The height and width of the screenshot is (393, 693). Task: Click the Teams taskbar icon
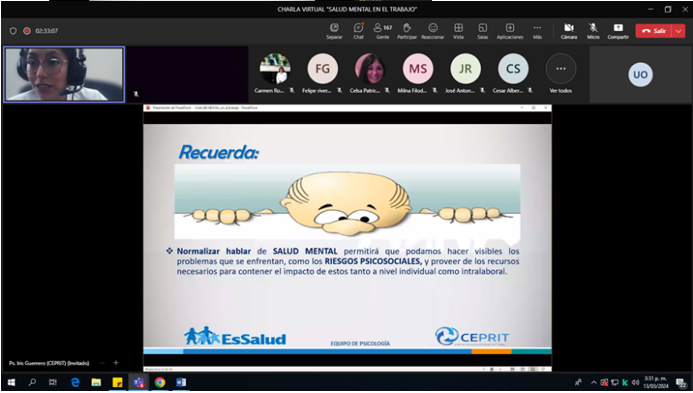click(x=139, y=382)
